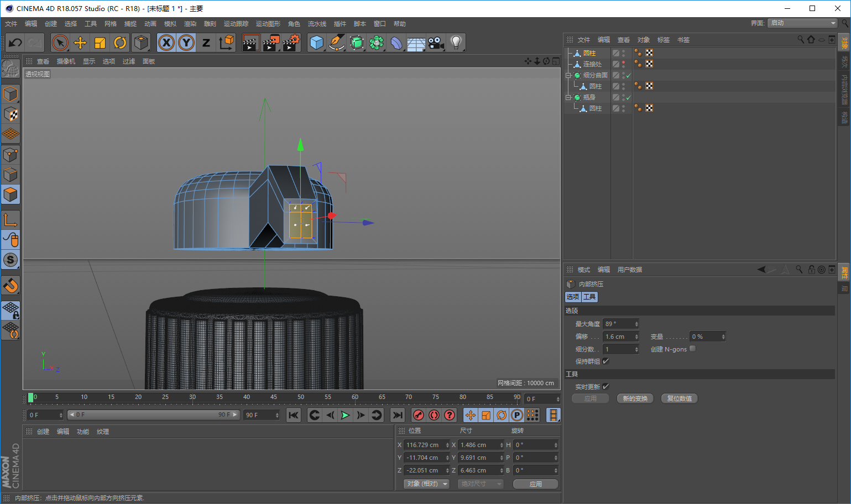The height and width of the screenshot is (504, 851).
Task: Click the green playhead marker at frame 0
Action: [30, 397]
